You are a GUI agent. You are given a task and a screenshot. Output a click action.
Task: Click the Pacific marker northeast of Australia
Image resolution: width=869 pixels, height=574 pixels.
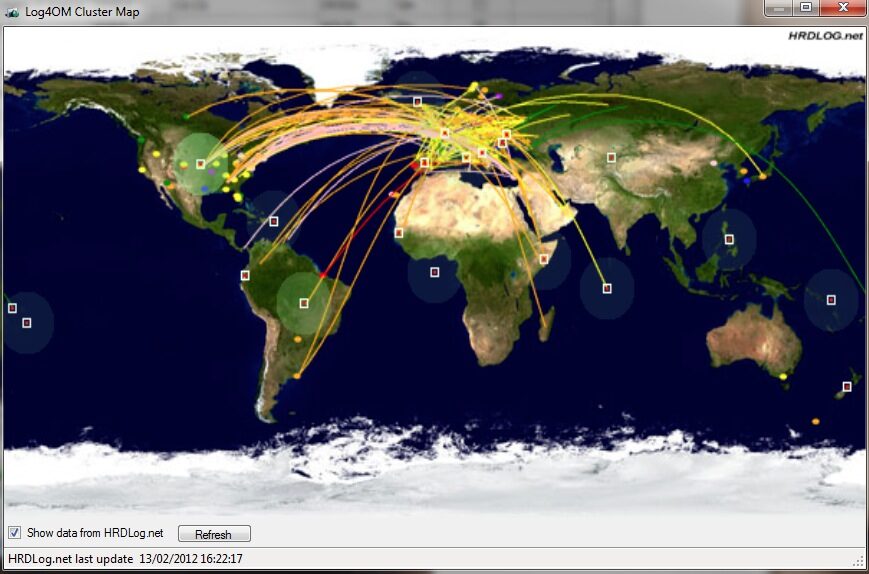[831, 299]
